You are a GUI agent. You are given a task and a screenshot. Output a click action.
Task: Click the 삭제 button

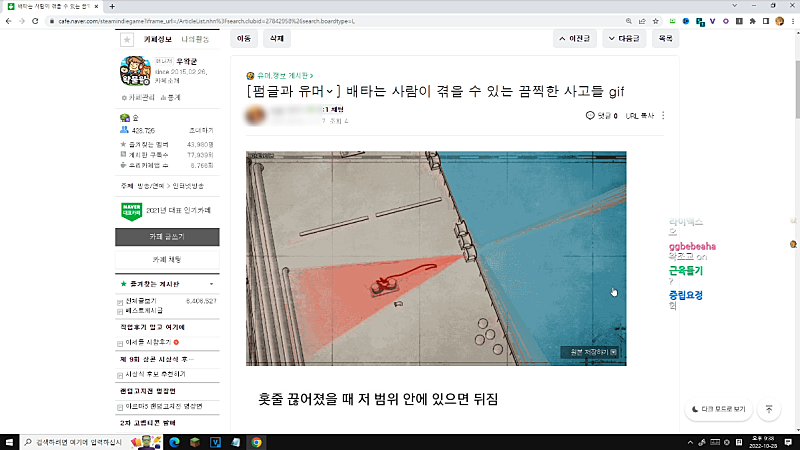277,39
